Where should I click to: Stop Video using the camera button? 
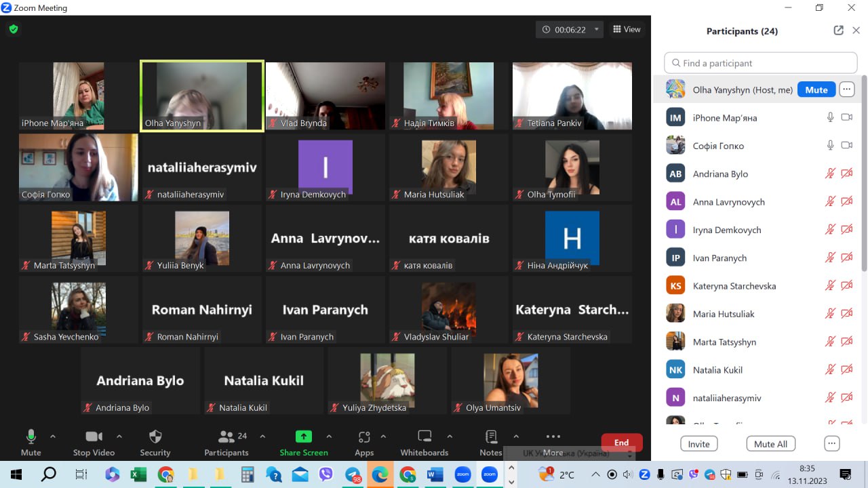point(94,436)
